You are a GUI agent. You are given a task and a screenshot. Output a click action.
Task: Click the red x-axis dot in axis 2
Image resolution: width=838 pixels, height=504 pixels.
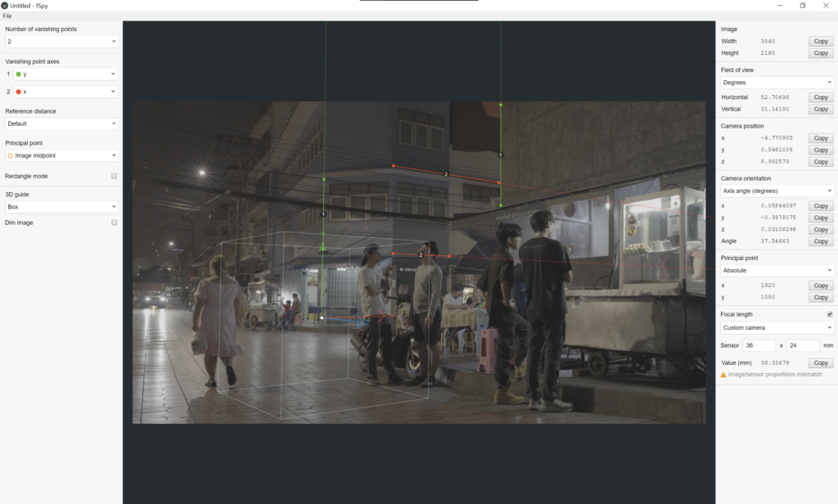(18, 92)
